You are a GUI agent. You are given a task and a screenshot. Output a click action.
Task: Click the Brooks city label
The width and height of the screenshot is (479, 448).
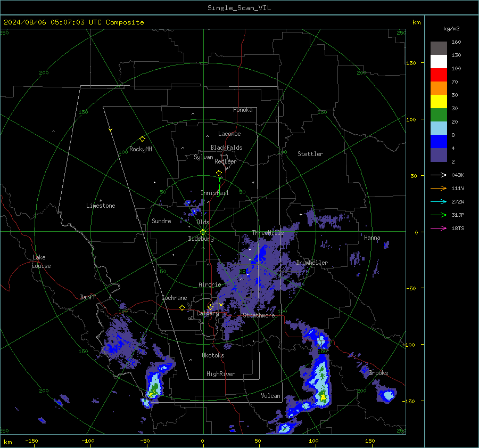pyautogui.click(x=378, y=373)
